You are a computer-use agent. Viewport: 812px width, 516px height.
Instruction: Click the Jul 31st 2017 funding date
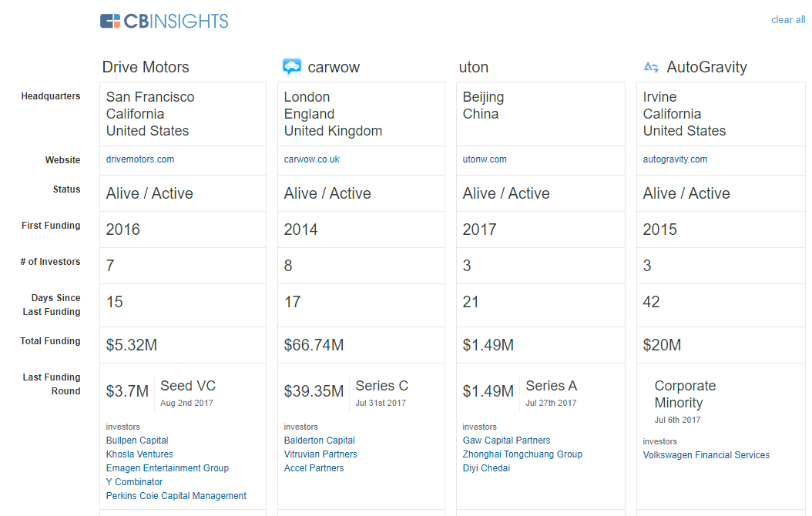[x=381, y=404]
